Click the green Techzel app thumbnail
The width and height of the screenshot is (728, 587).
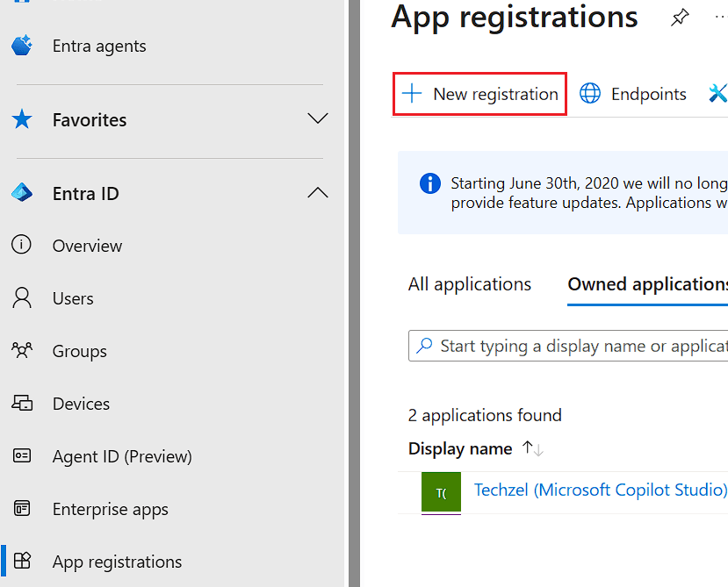click(441, 493)
